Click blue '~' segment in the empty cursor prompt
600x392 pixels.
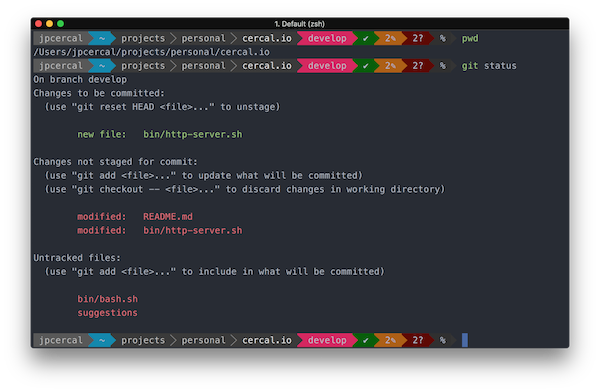(x=102, y=340)
